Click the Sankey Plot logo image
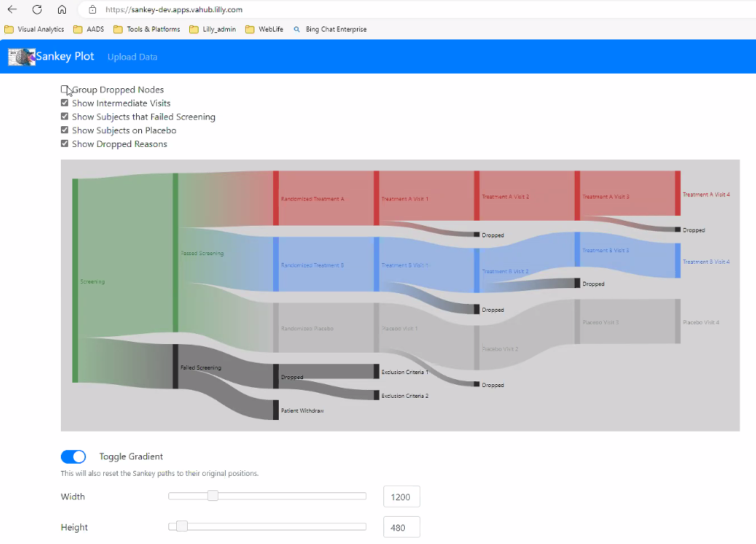756x544 pixels. point(21,57)
